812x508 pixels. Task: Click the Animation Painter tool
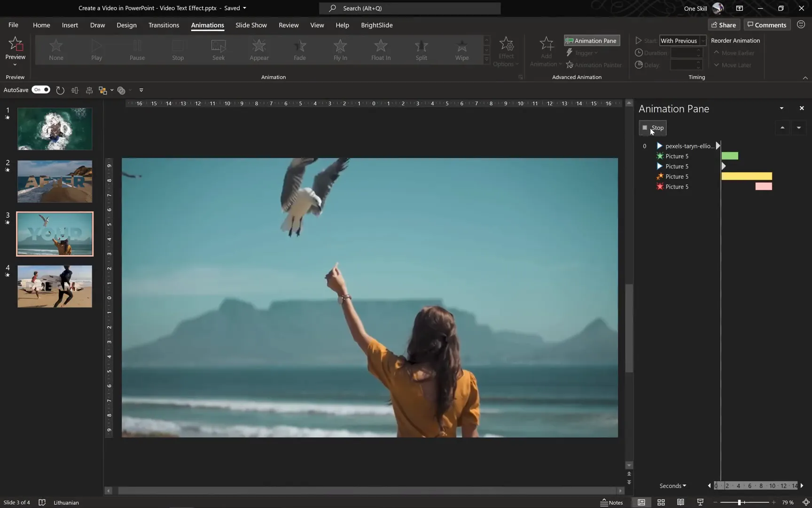point(593,65)
